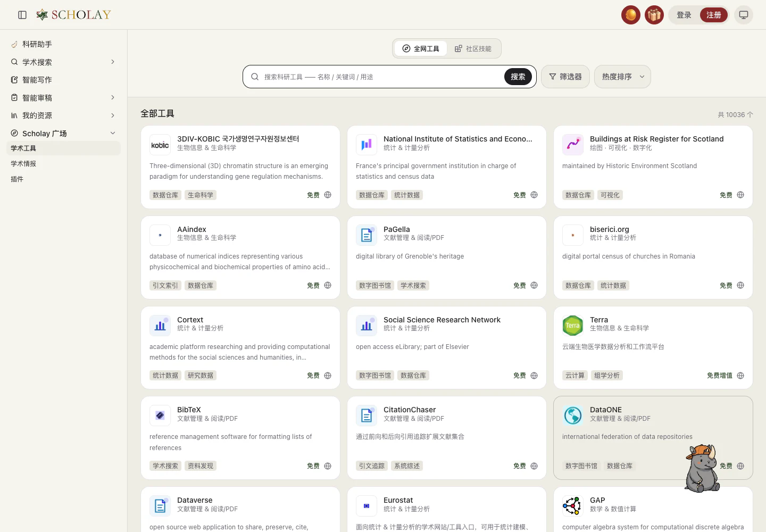Open the GAP tool logo icon
The image size is (766, 532).
pos(573,506)
